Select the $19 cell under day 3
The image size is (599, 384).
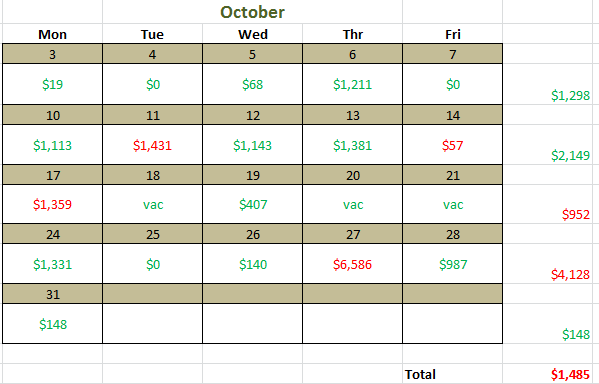[x=52, y=84]
